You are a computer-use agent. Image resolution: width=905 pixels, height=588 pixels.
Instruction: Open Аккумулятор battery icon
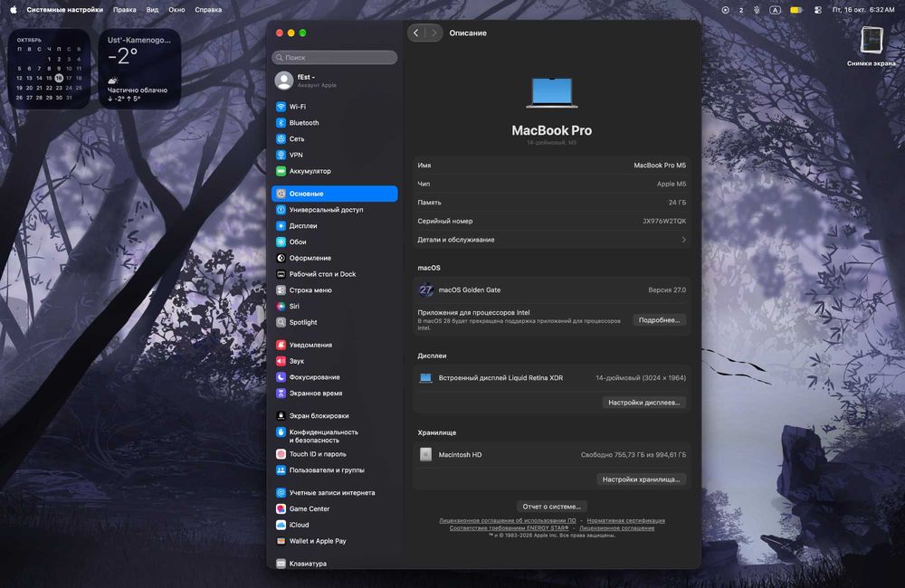[281, 171]
